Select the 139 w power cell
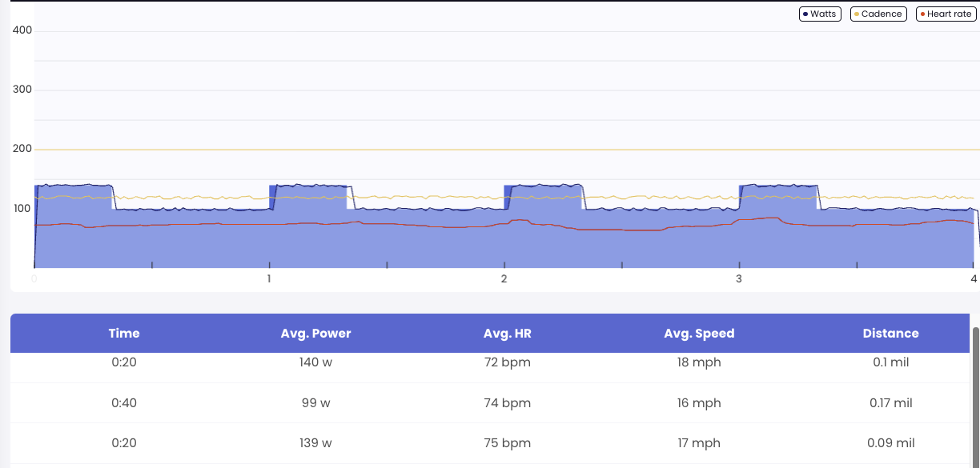This screenshot has width=980, height=468. [315, 443]
